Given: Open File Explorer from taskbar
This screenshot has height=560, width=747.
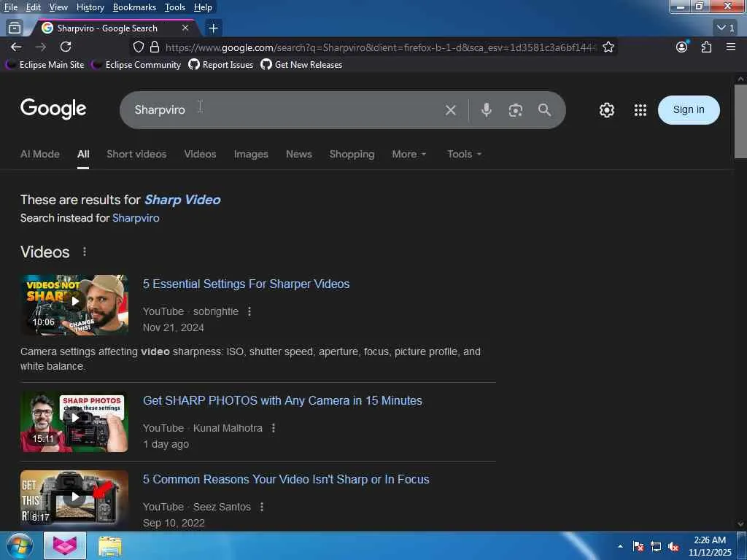Looking at the screenshot, I should [110, 547].
